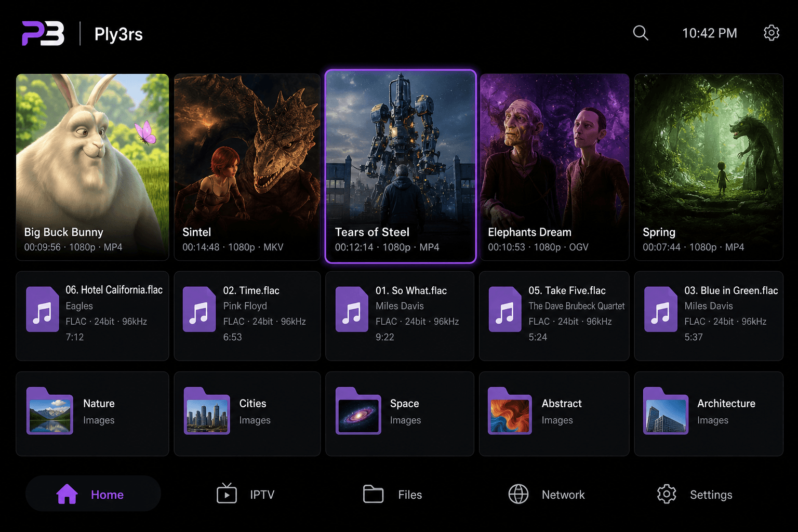
Task: Open 06. Hotel California.flac filename
Action: tap(114, 290)
